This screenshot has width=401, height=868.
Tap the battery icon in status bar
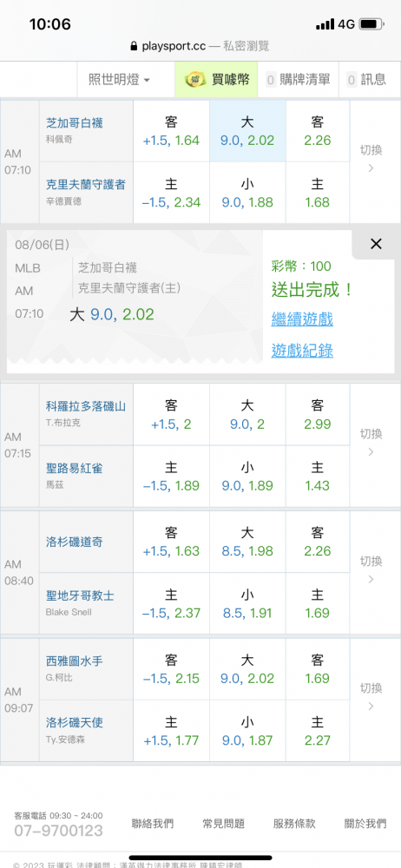click(371, 23)
